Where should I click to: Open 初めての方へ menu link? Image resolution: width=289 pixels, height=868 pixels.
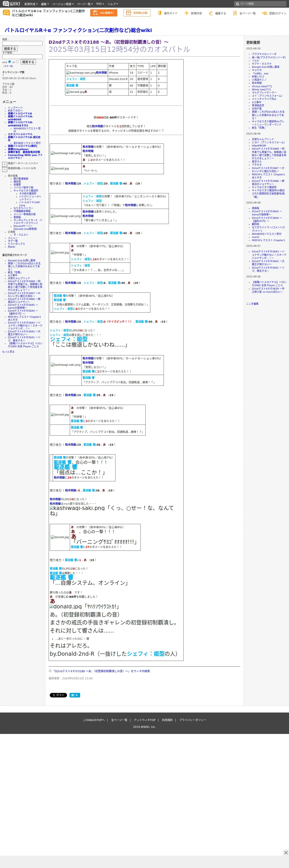point(15,110)
